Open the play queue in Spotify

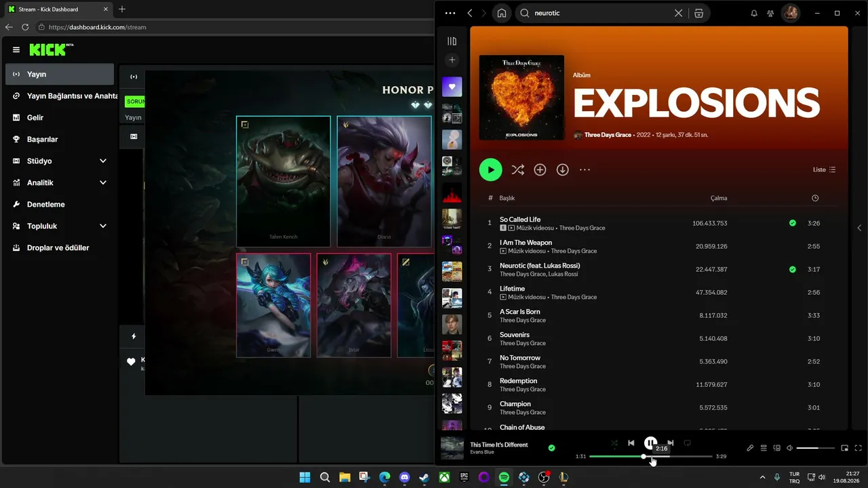(x=764, y=448)
